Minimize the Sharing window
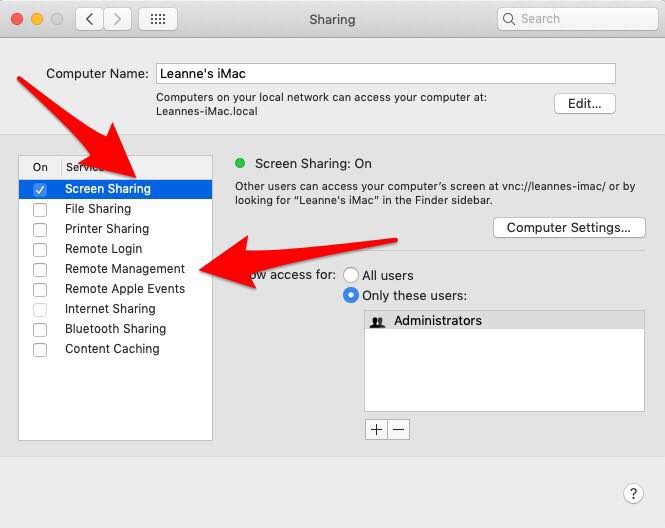665x528 pixels. point(37,19)
